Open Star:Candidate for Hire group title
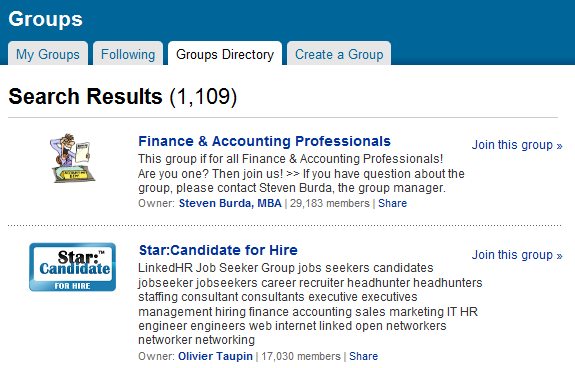Screen dimensions: 575x368 coord(218,250)
